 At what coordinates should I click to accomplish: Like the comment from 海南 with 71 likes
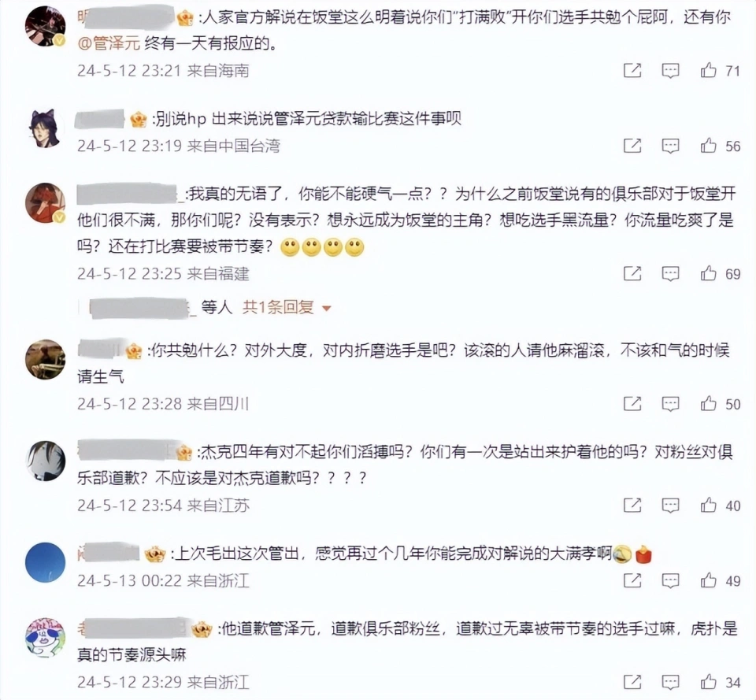(708, 70)
